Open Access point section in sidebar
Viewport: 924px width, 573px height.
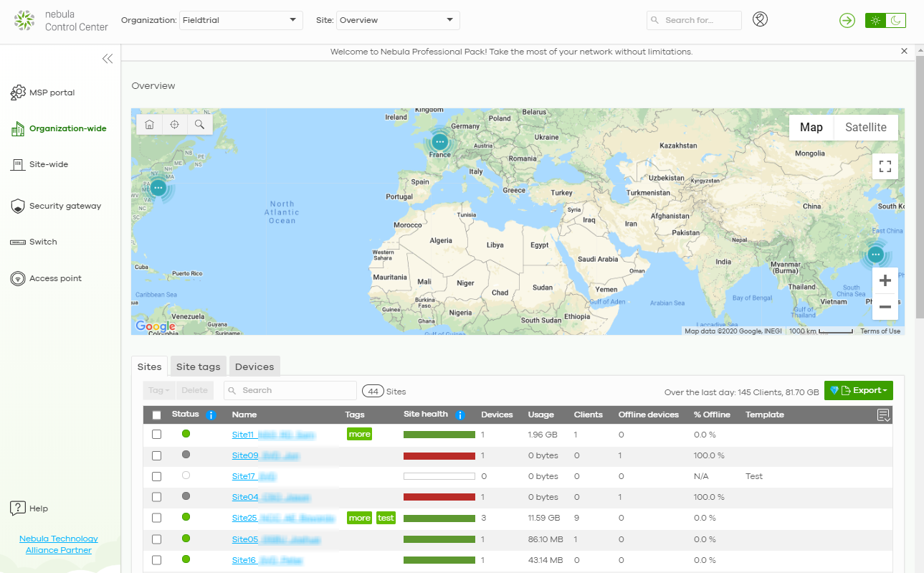46,278
